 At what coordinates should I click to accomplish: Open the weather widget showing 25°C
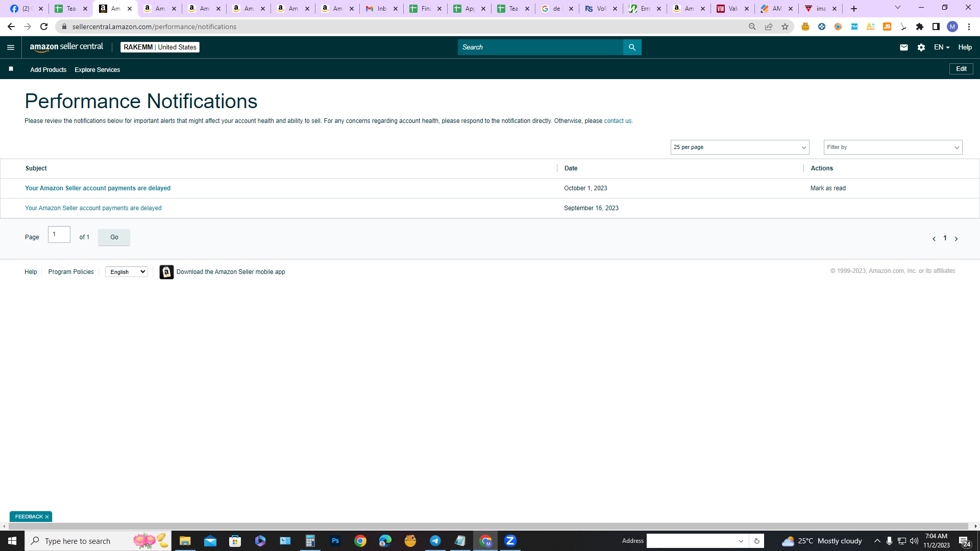[822, 541]
